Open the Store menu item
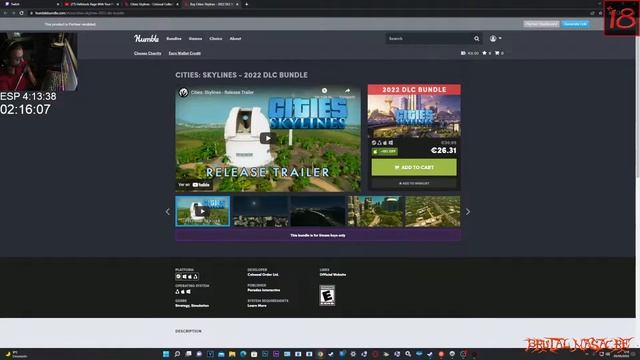 [x=195, y=38]
